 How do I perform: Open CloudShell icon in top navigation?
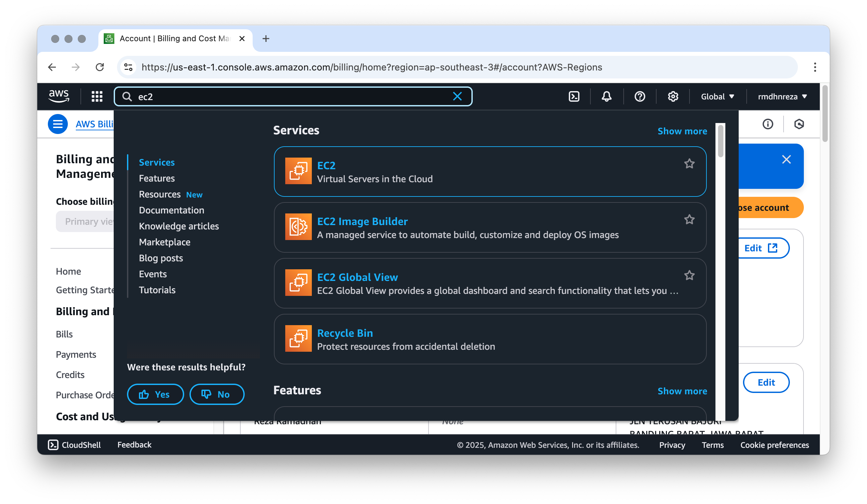coord(574,97)
